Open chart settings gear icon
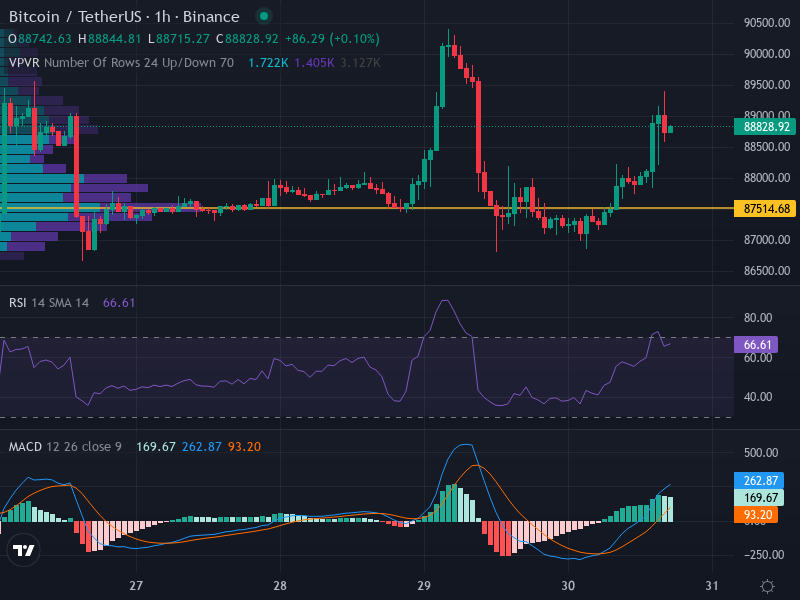 pos(767,586)
